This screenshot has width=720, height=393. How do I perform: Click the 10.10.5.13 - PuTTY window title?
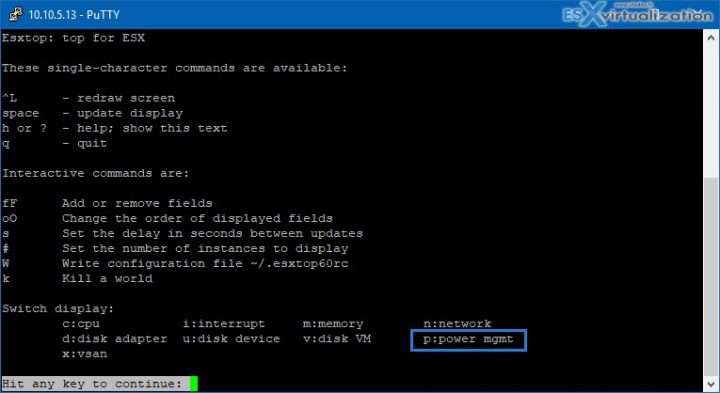[74, 15]
